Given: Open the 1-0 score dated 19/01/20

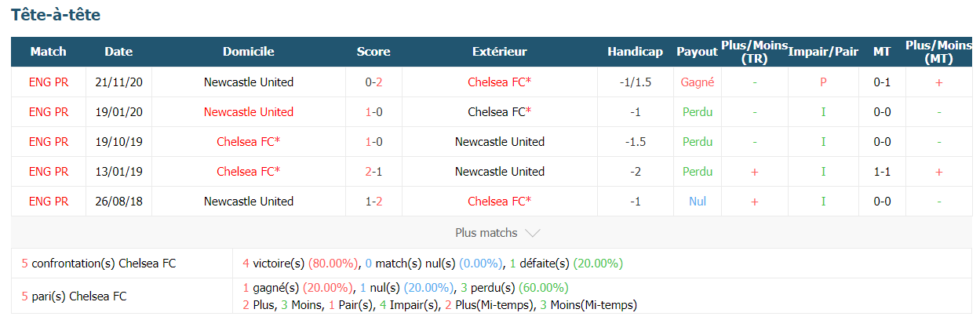Looking at the screenshot, I should tap(373, 111).
